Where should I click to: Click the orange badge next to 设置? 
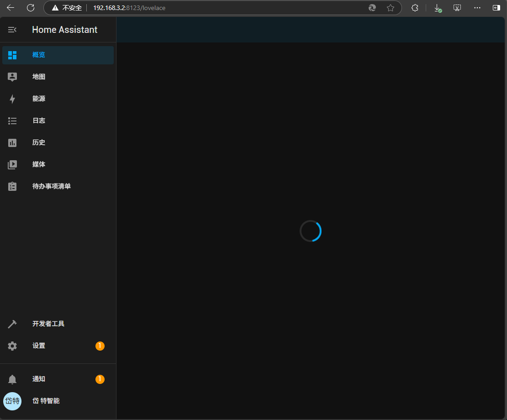[100, 346]
